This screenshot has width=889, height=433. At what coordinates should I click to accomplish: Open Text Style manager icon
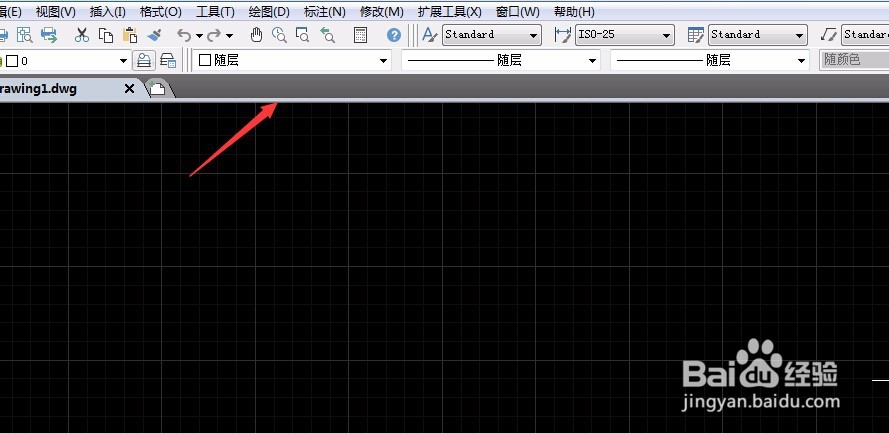[430, 35]
